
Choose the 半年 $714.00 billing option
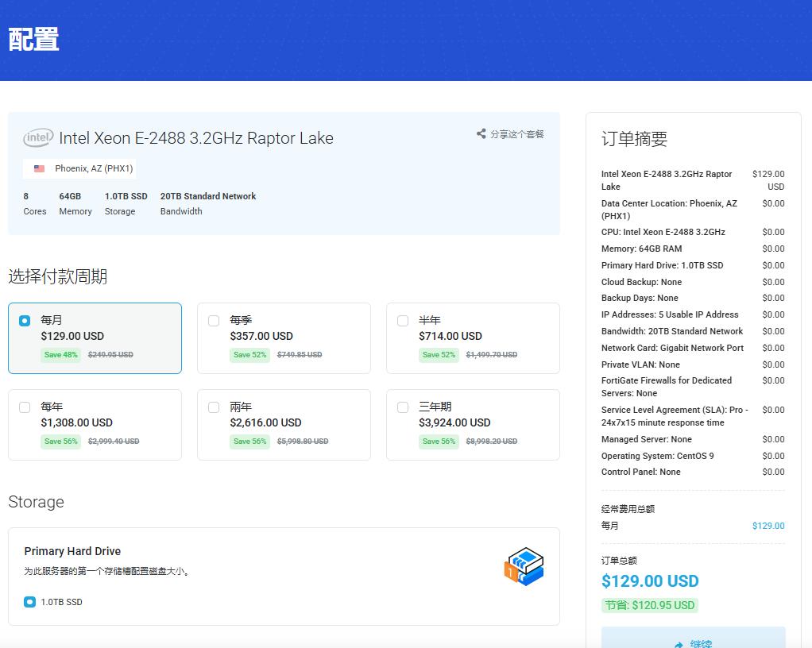click(x=403, y=321)
